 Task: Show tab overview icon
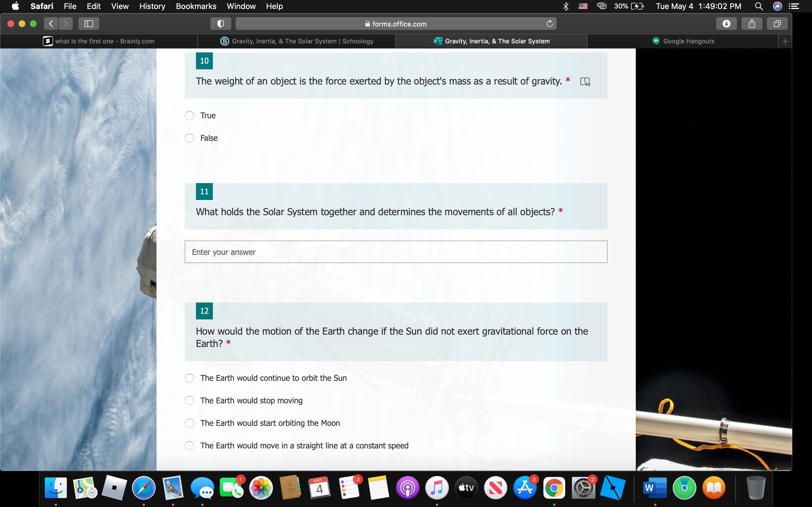point(777,23)
